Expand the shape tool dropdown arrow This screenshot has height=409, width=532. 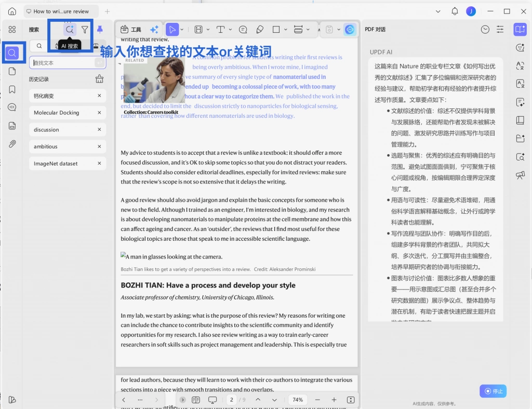point(286,30)
